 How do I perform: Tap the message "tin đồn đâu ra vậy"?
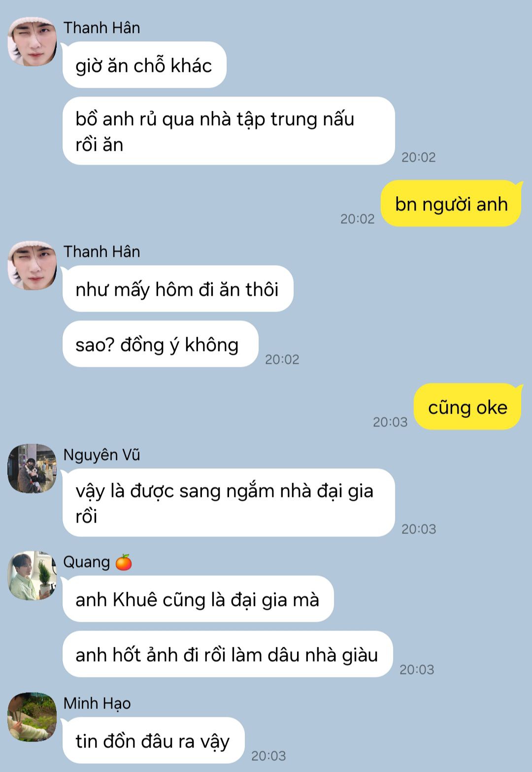[153, 740]
